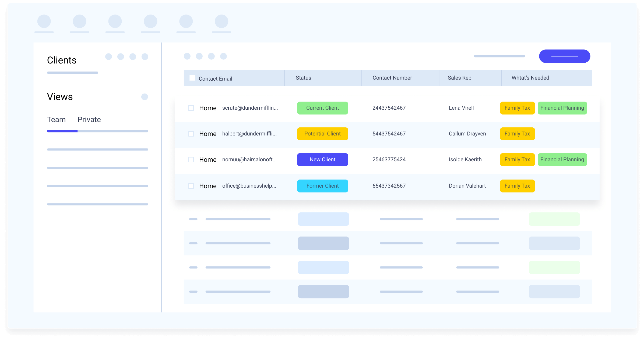Click the first dot icon above the table header
The height and width of the screenshot is (340, 644).
click(187, 56)
